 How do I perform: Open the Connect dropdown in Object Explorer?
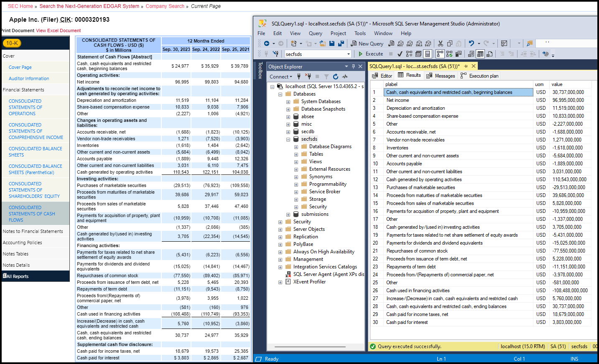[x=281, y=77]
